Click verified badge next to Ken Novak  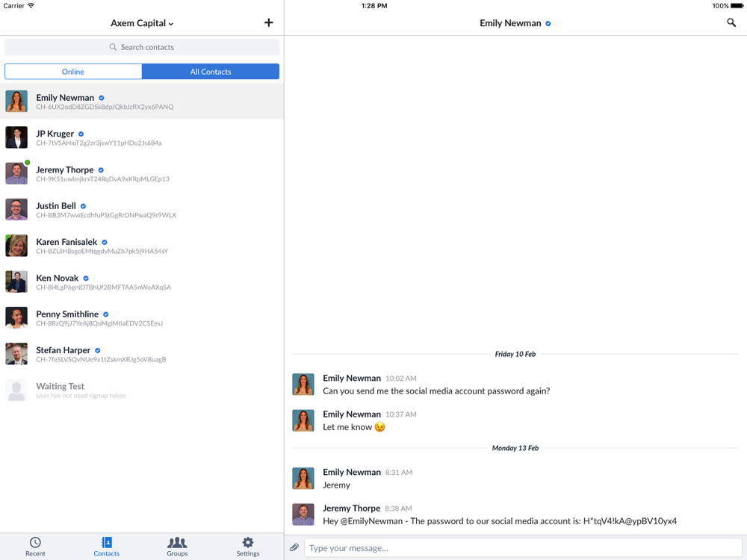click(86, 279)
